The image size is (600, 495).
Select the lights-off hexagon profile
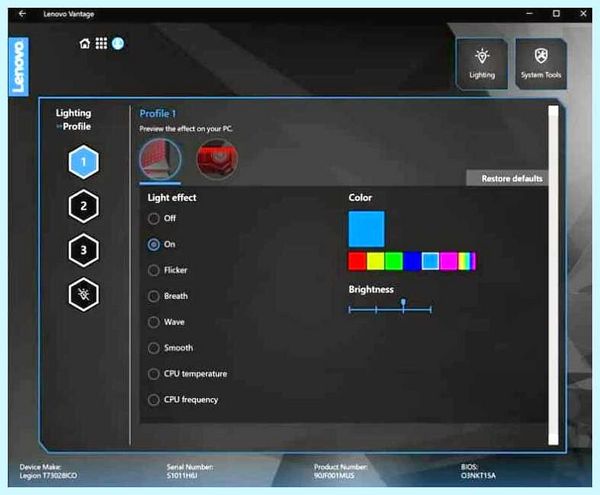[x=83, y=295]
